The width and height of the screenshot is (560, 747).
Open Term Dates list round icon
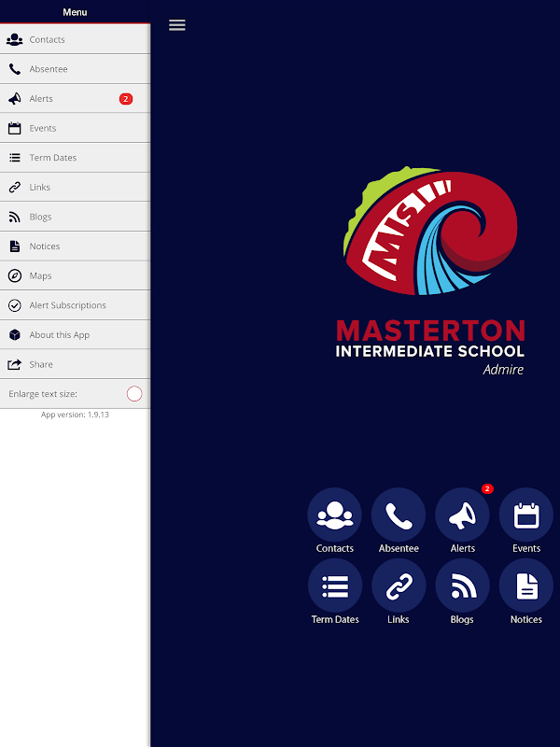click(x=335, y=585)
